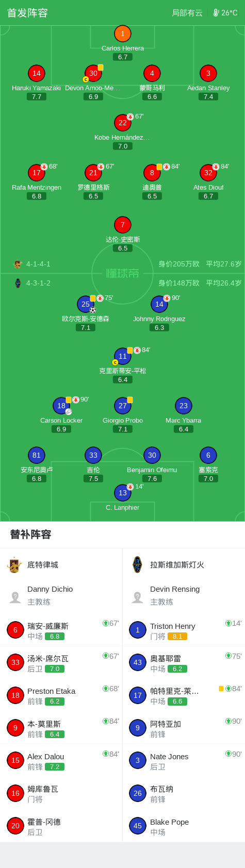Screen dimensions: 245x868
Task: Tap the Detroit City crest beside 4-1-4-1
Action: click(x=18, y=264)
